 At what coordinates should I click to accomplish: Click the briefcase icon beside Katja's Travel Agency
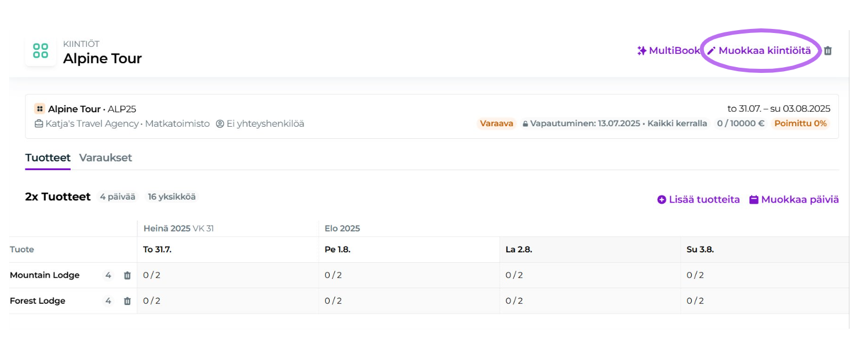[39, 124]
